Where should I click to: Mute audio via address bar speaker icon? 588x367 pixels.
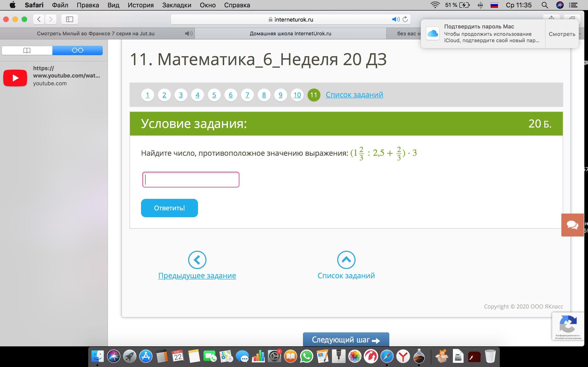(395, 19)
